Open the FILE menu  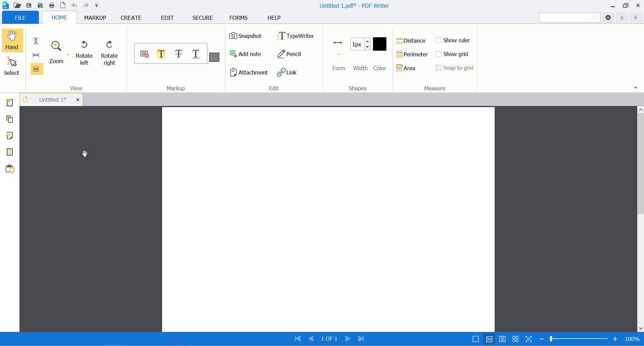[x=20, y=18]
